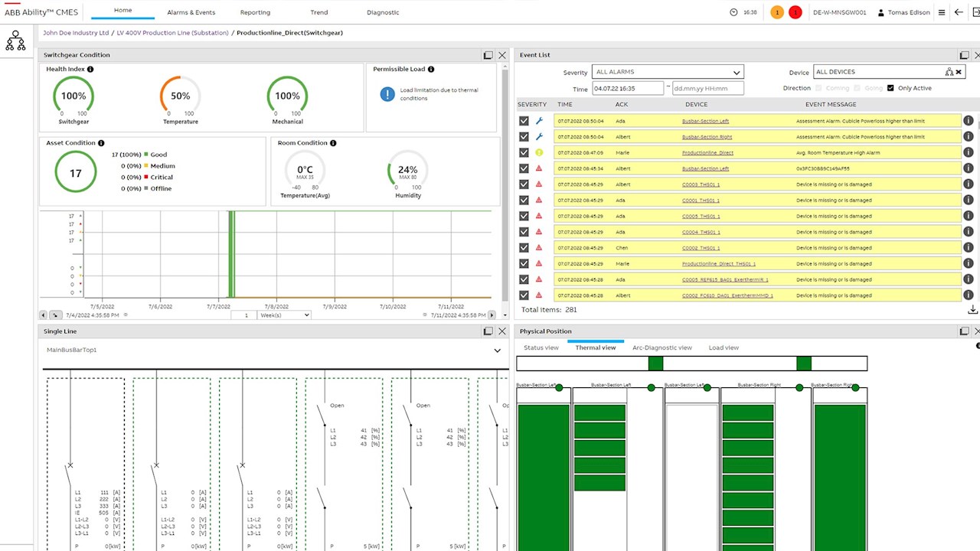Open John Doe Industry Ltd breadcrumb

coord(76,33)
